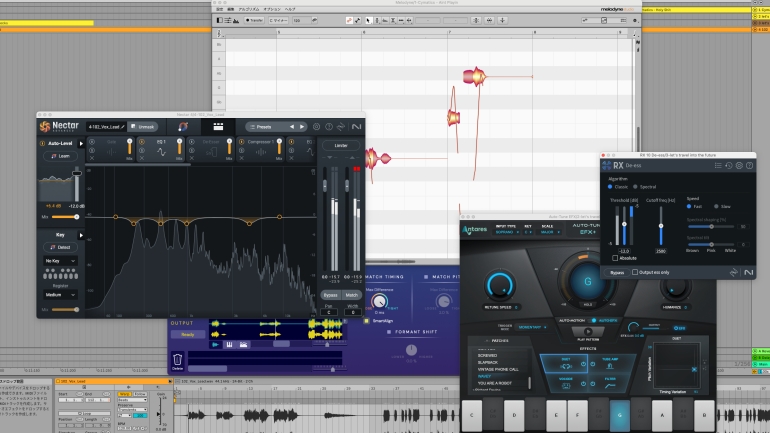Toggle Melodyne left pane layout icon
770x433 pixels.
219,20
